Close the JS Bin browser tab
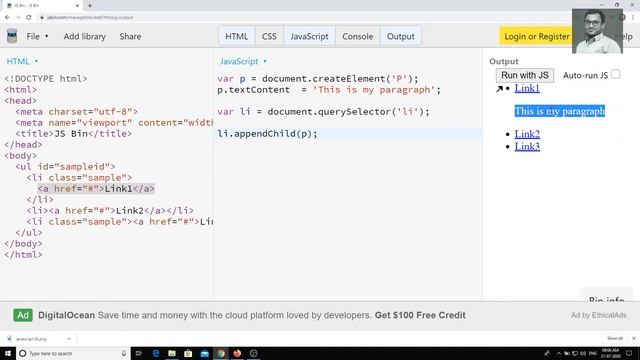 coord(77,6)
